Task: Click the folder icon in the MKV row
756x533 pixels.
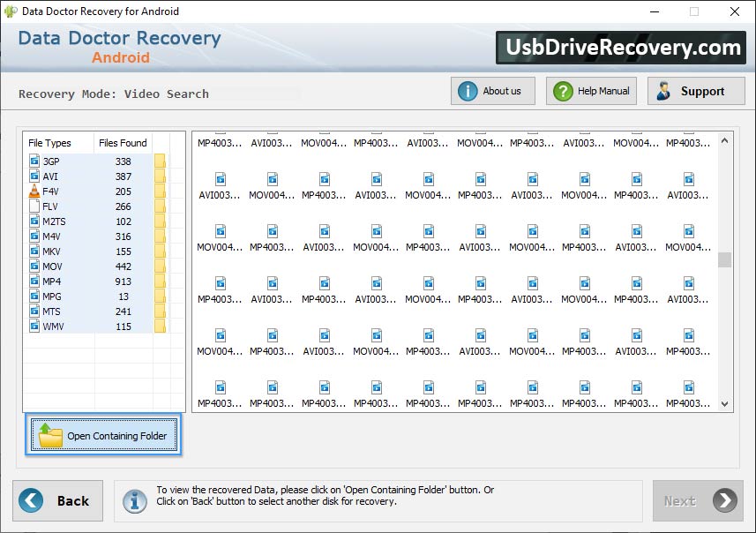Action: [160, 251]
